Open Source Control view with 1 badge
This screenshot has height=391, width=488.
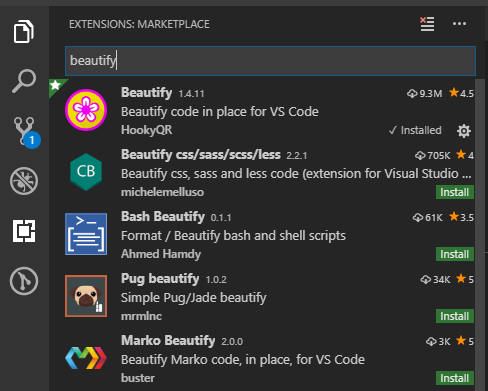26,132
